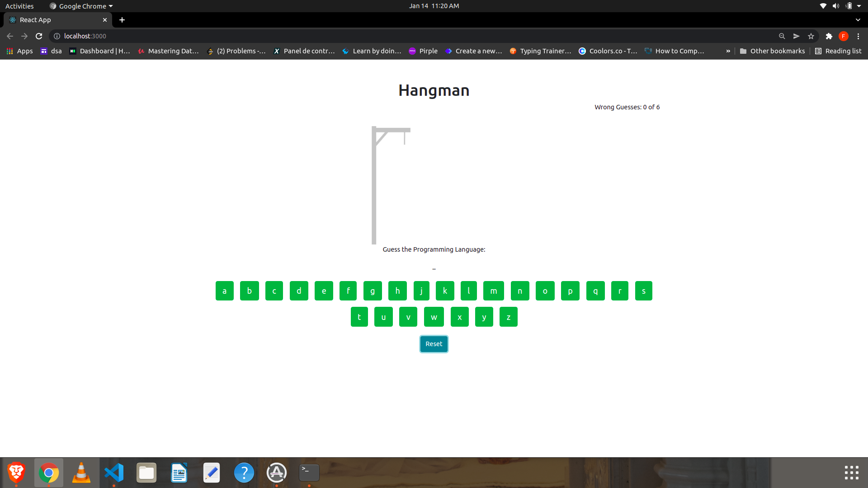
Task: Open the Activities overview
Action: pyautogui.click(x=19, y=6)
